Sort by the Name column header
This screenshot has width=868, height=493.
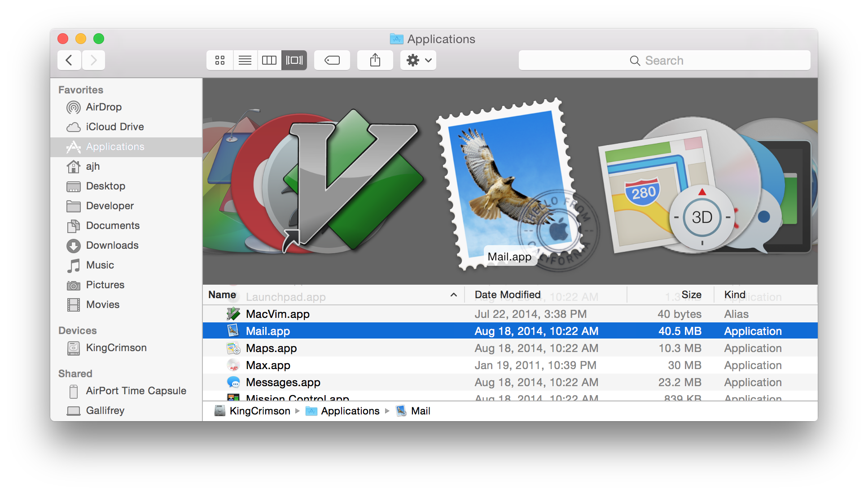[333, 295]
